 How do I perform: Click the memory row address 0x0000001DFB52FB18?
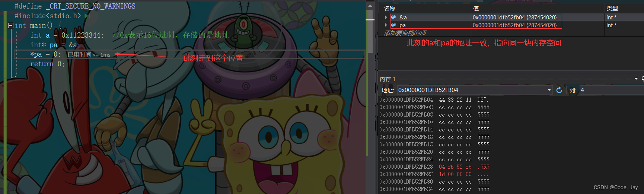(406, 137)
